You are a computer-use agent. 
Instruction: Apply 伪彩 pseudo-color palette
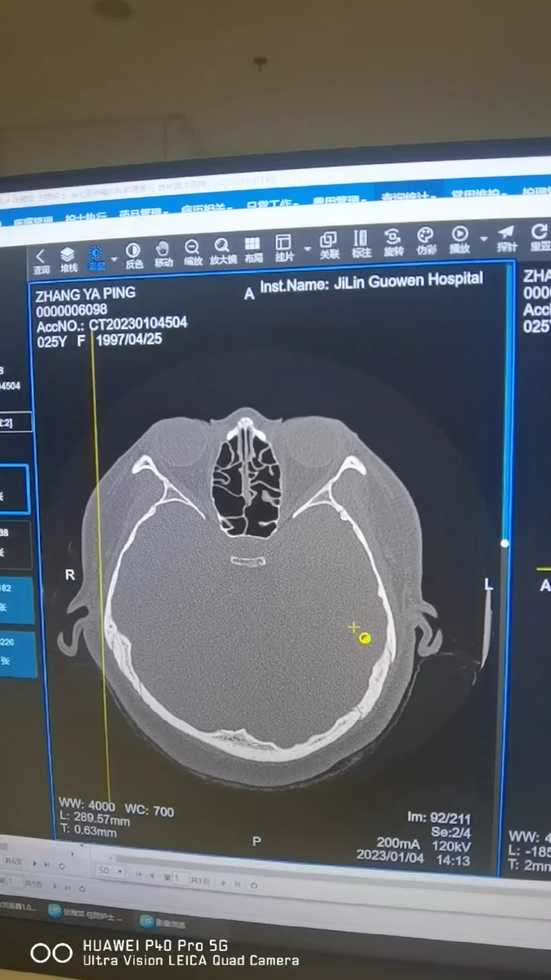425,240
